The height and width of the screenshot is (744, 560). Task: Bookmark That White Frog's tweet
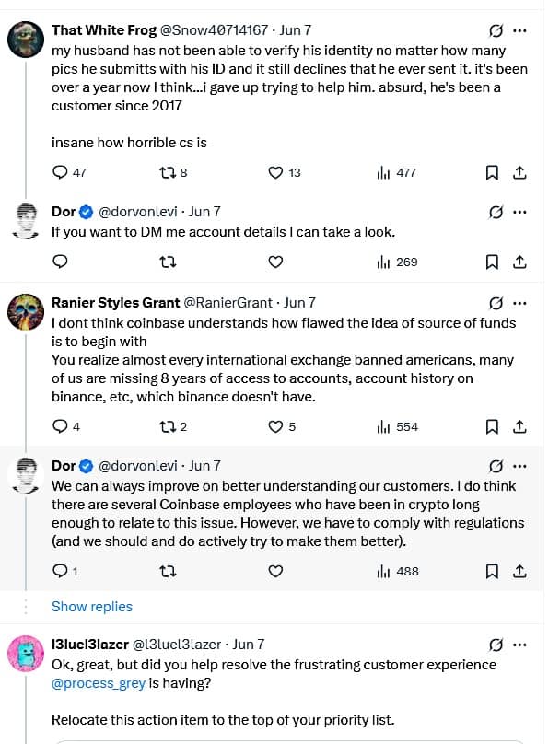click(492, 172)
